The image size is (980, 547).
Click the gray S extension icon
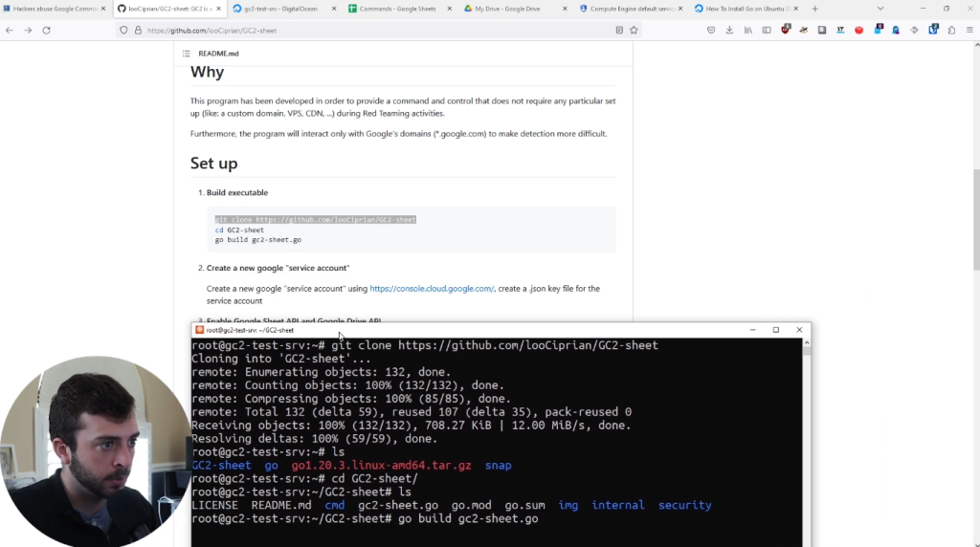[822, 30]
